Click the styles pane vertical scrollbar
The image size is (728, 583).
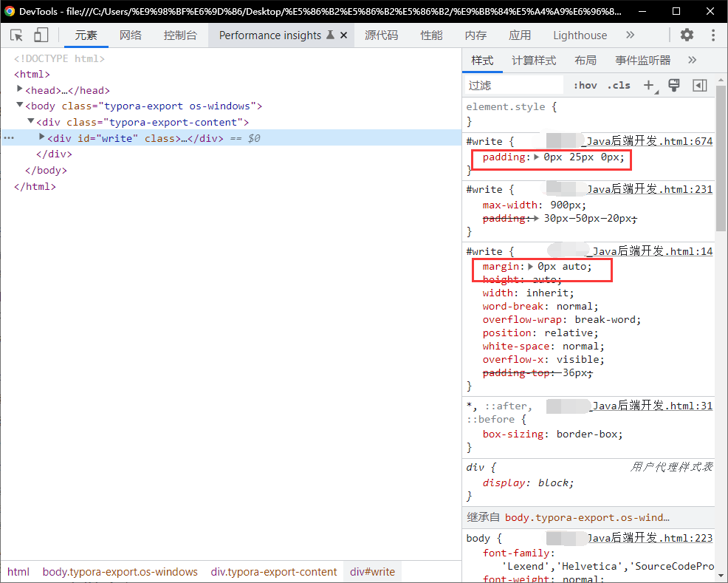point(720,158)
